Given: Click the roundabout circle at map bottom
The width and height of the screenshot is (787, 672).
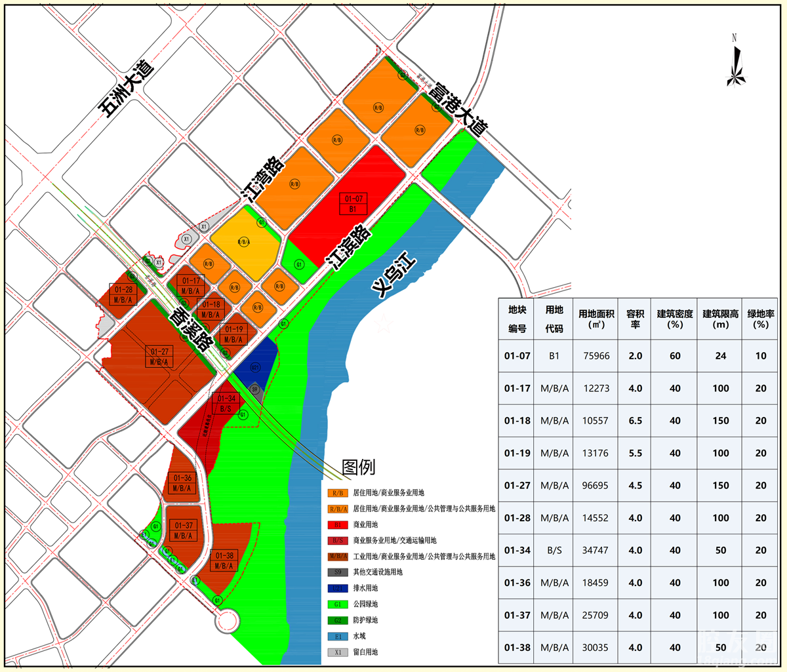Looking at the screenshot, I should pos(228,620).
